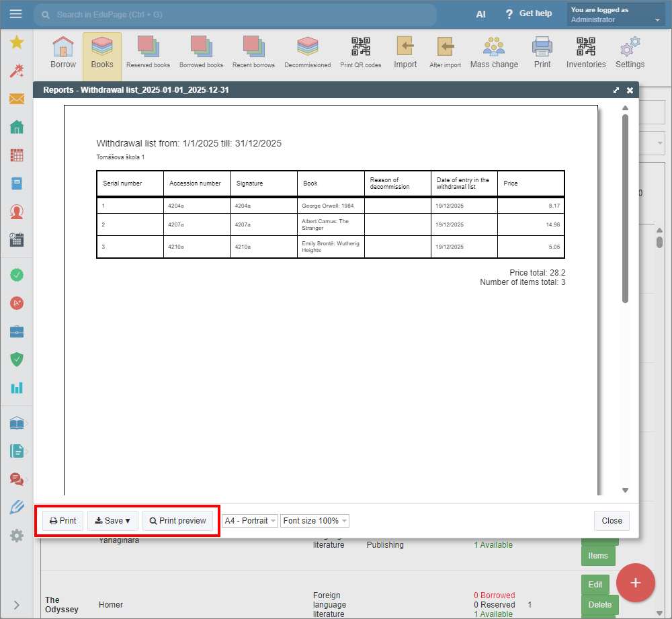Expand the Administrator account menu
The image size is (672, 619).
(x=616, y=15)
